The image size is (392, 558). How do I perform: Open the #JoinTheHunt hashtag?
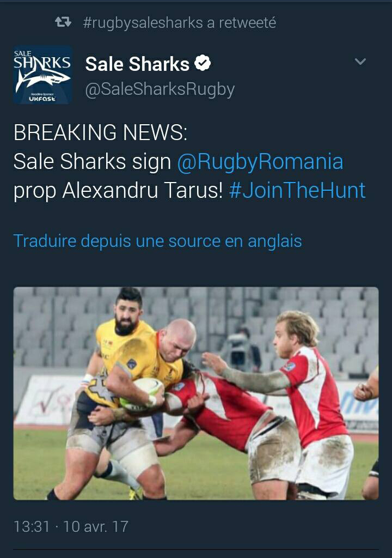tap(297, 190)
